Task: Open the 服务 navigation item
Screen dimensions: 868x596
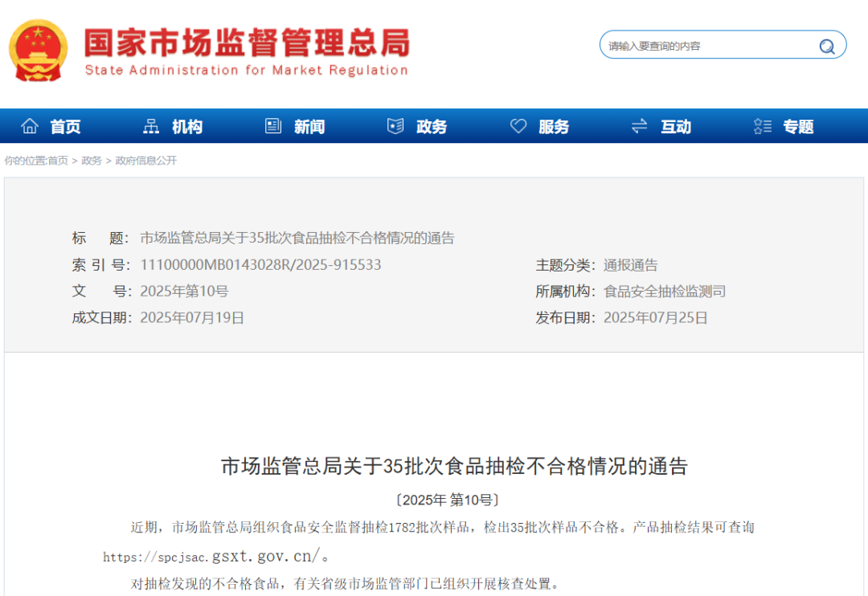Action: pos(554,127)
